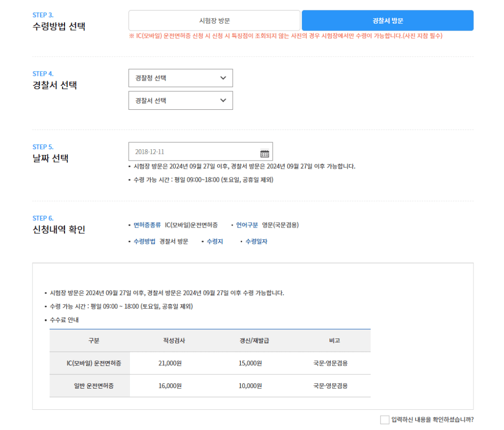504x430 pixels.
Task: Check the 입력하신 내용을 확인하셨습니까 checkbox
Action: (383, 418)
